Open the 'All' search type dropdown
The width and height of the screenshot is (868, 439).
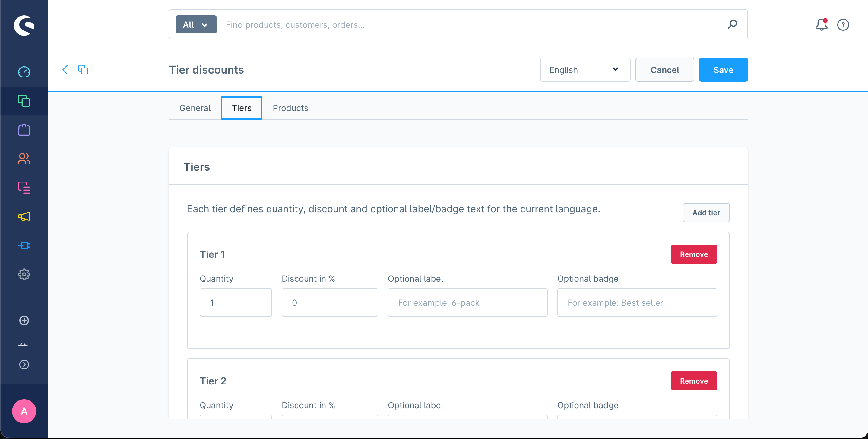[196, 25]
